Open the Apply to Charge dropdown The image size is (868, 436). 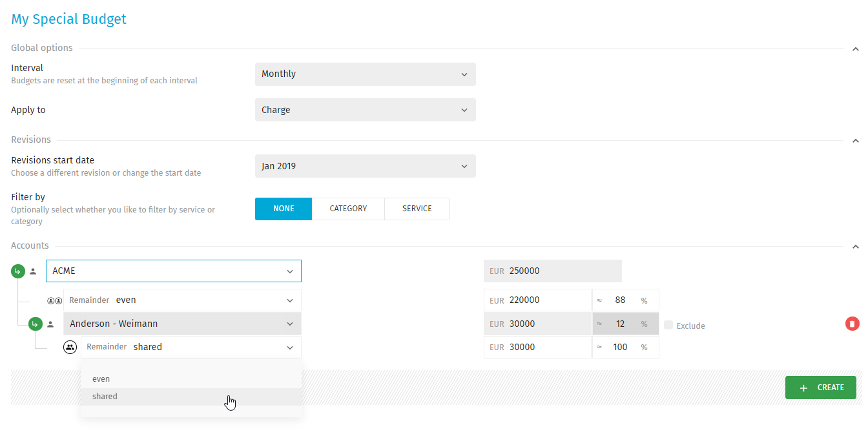tap(366, 110)
